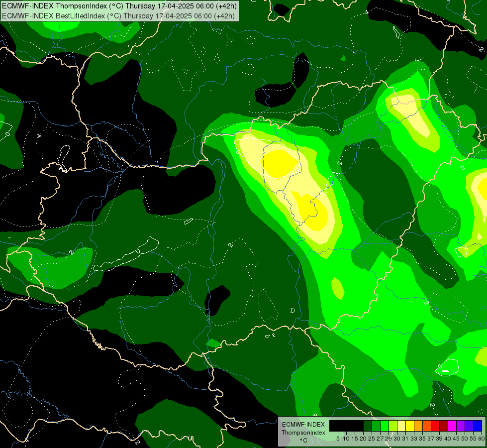Click the blue 55–60 legend swatch

click(x=478, y=426)
